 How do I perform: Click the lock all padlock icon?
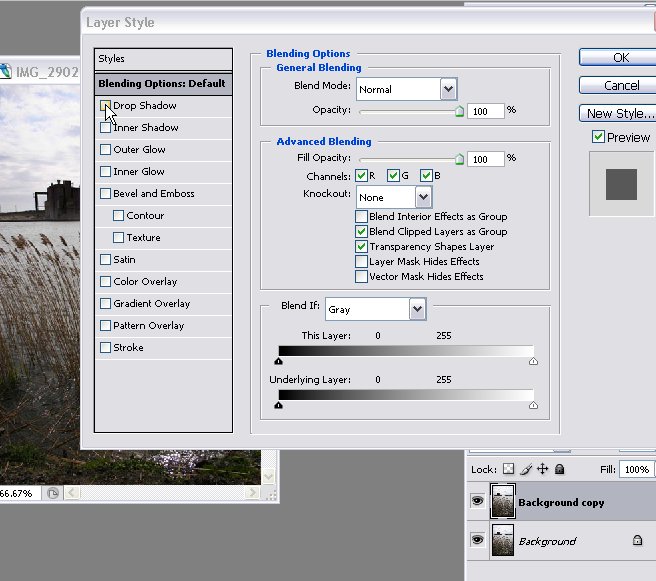(x=559, y=468)
